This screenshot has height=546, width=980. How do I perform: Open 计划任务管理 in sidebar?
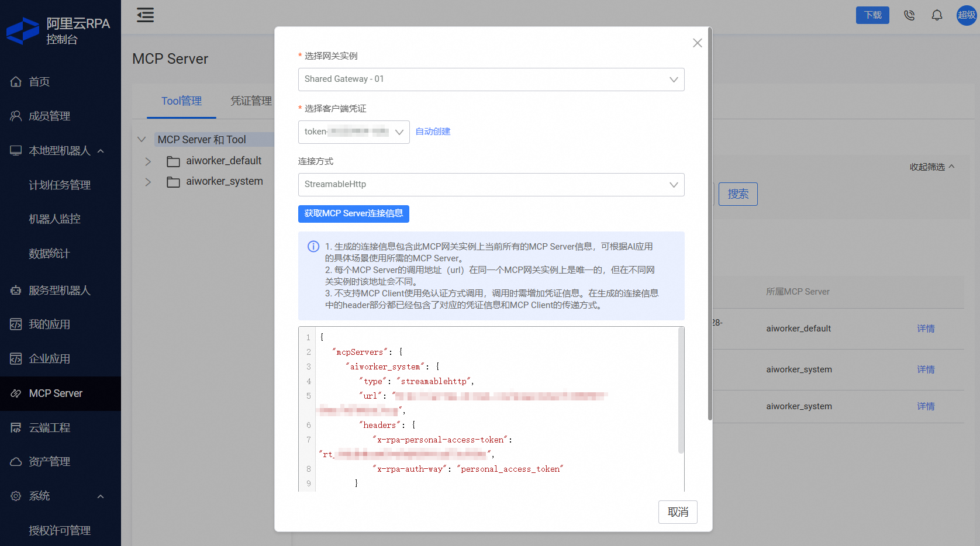click(60, 185)
